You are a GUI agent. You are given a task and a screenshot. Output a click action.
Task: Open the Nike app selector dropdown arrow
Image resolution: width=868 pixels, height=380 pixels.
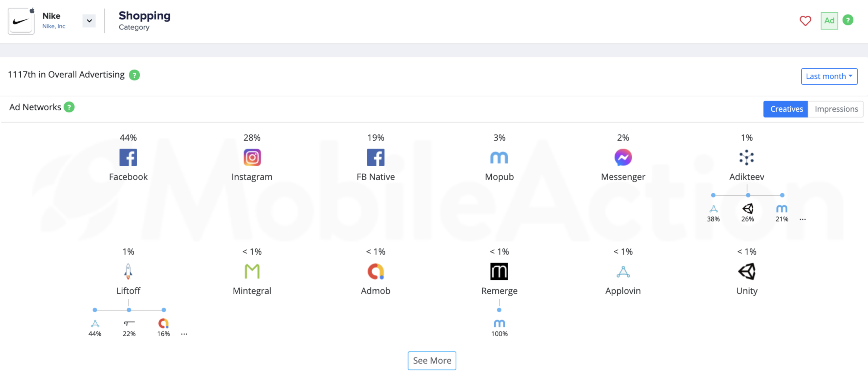[89, 21]
